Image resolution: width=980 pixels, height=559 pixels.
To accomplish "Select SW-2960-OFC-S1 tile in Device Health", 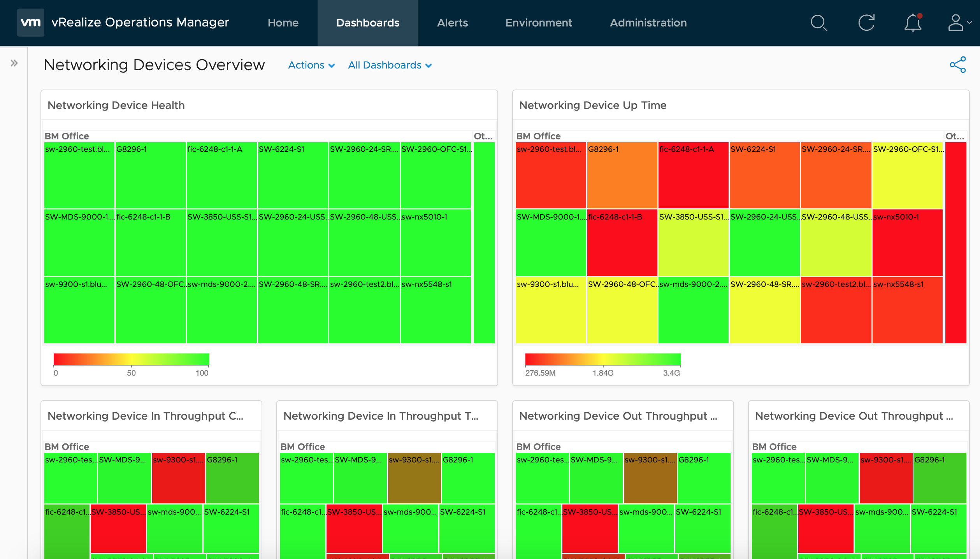I will coord(436,175).
